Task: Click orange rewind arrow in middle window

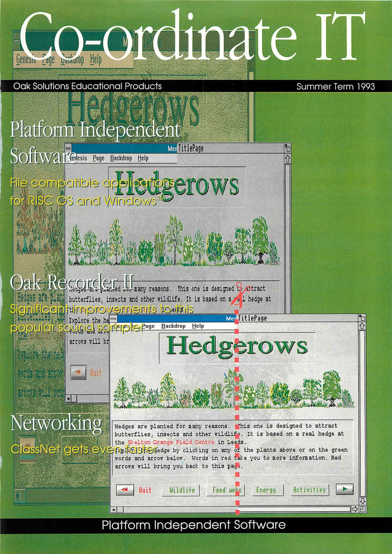Action: (x=78, y=372)
